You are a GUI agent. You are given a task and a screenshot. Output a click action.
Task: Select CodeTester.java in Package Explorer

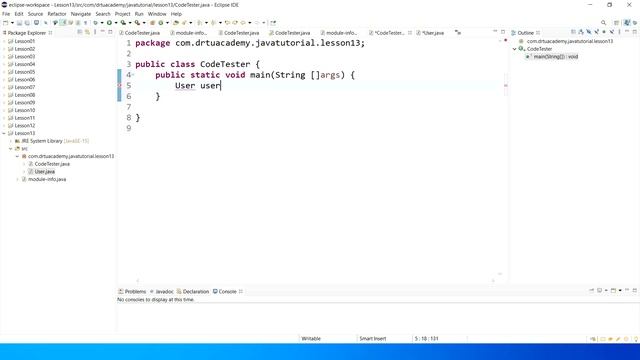click(x=52, y=164)
